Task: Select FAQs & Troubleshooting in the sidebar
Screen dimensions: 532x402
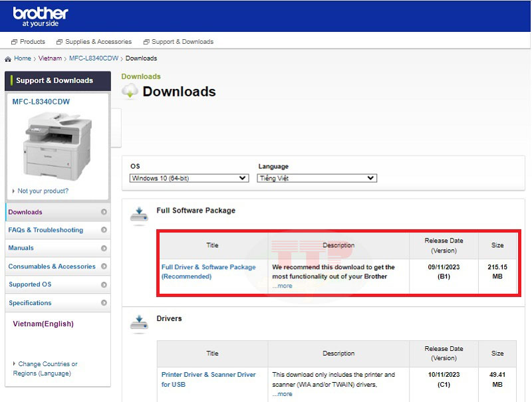Action: coord(46,230)
